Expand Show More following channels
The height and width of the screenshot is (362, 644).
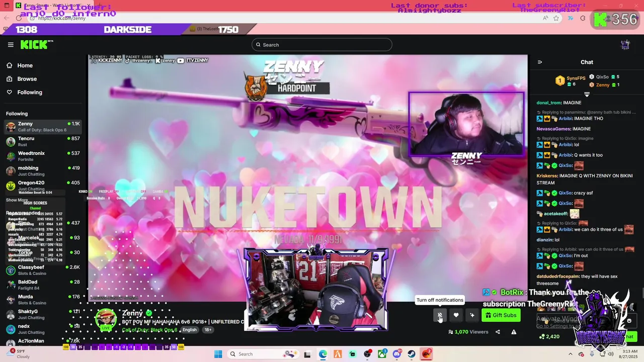tap(17, 200)
